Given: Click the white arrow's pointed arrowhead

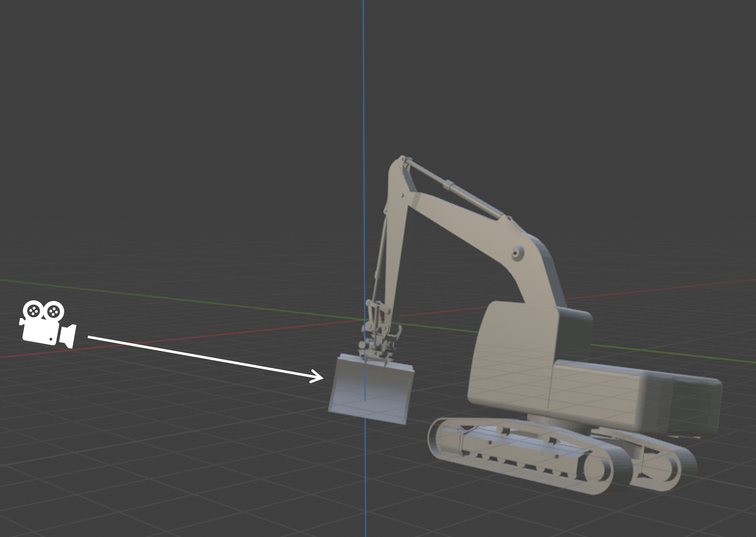Looking at the screenshot, I should (x=319, y=377).
